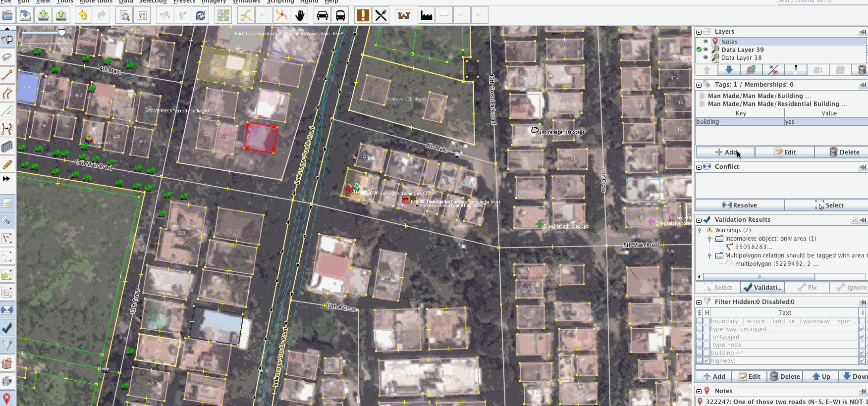The image size is (868, 406).
Task: Click the bus preset icon
Action: 340,15
